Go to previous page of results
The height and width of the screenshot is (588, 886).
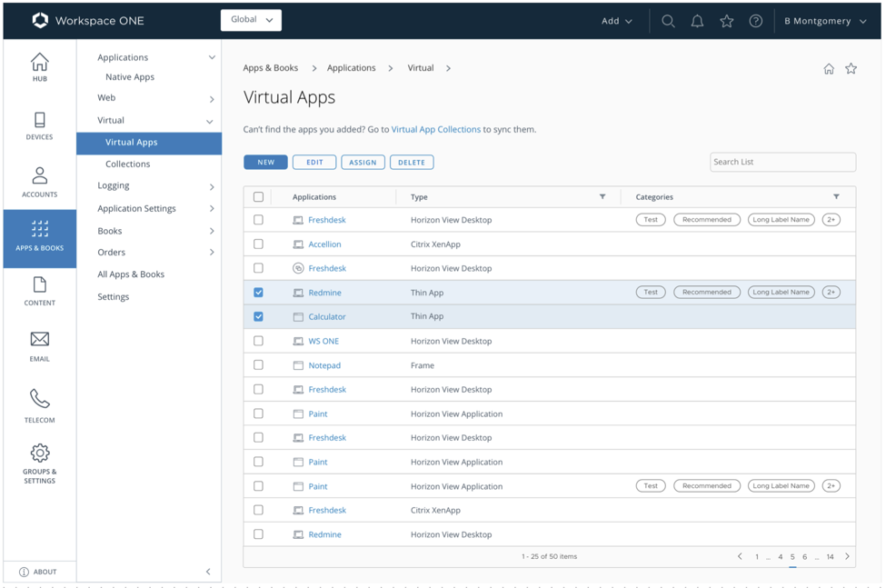coord(740,556)
